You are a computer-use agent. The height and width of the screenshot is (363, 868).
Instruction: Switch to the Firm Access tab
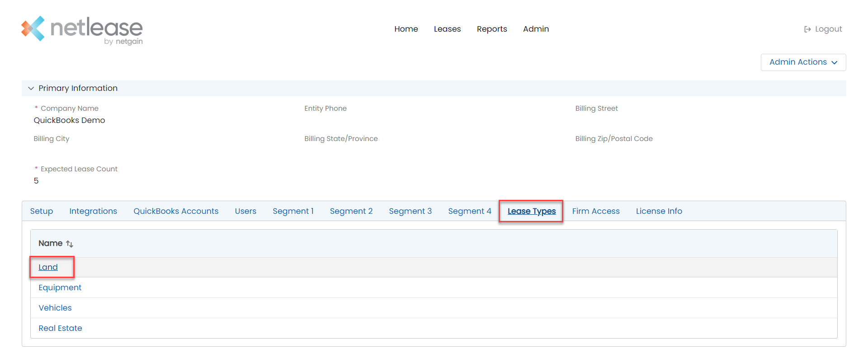pyautogui.click(x=596, y=211)
